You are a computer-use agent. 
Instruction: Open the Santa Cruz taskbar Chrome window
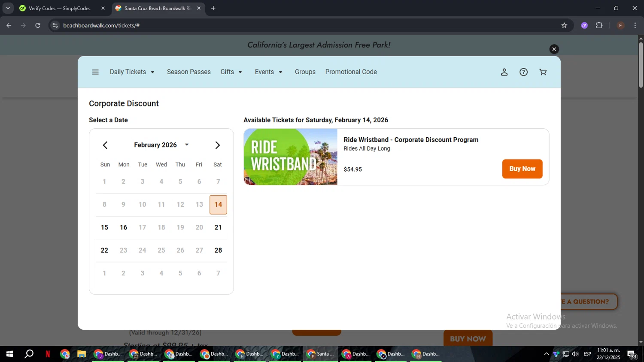[x=320, y=354]
